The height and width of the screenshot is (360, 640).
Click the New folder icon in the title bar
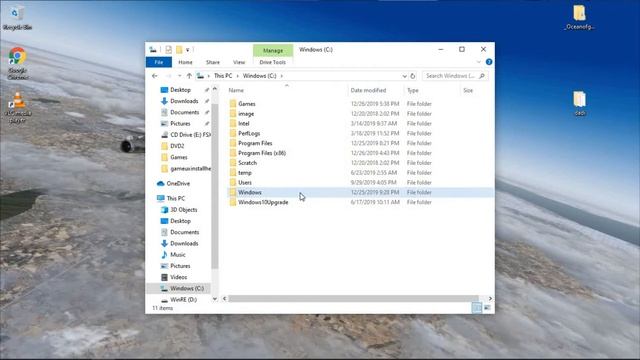(179, 50)
